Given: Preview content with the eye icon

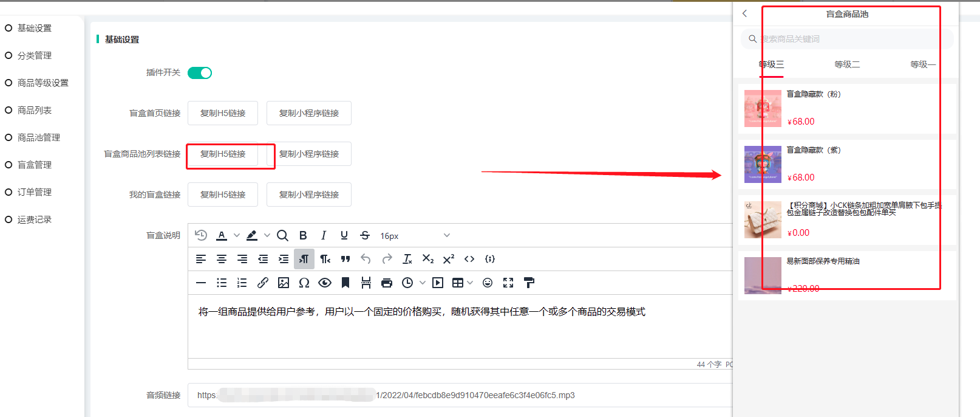Looking at the screenshot, I should click(x=325, y=283).
